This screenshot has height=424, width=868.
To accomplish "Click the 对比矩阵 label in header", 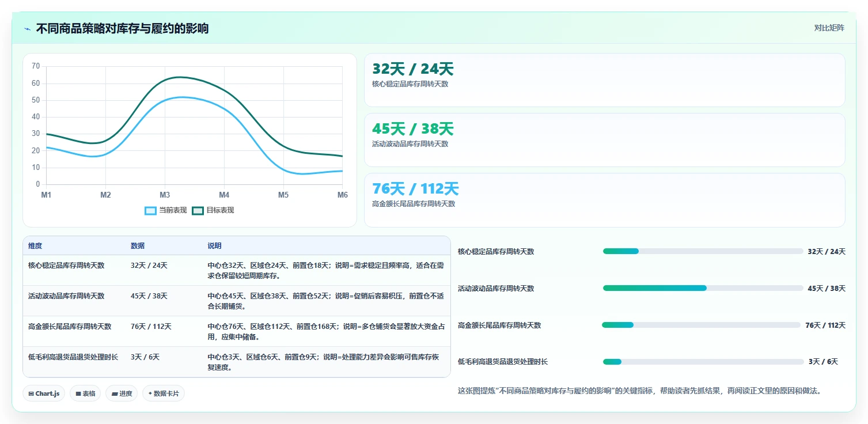I will tap(829, 28).
